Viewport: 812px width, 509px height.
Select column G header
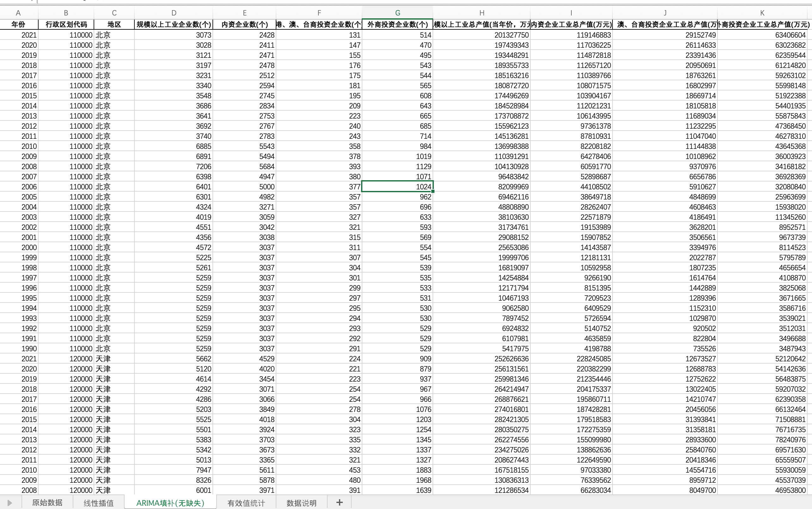397,13
